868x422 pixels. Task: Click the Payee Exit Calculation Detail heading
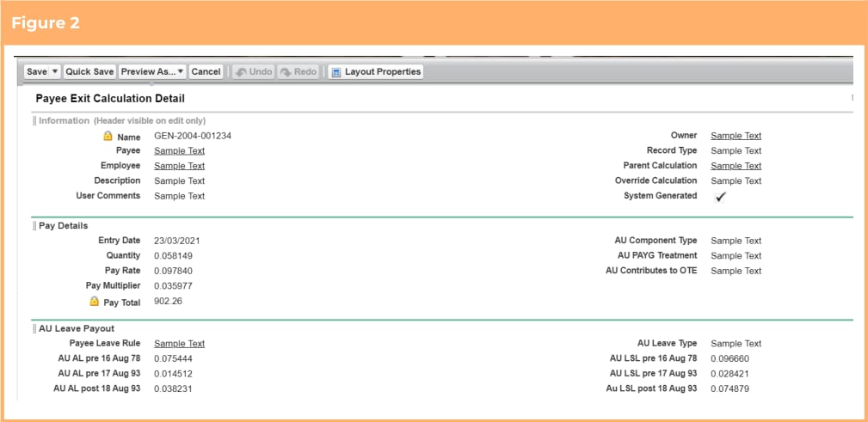pyautogui.click(x=110, y=99)
